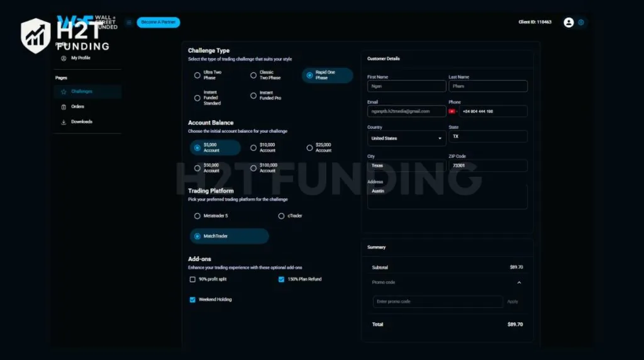Image resolution: width=644 pixels, height=360 pixels.
Task: Focus the Email input field
Action: 407,111
